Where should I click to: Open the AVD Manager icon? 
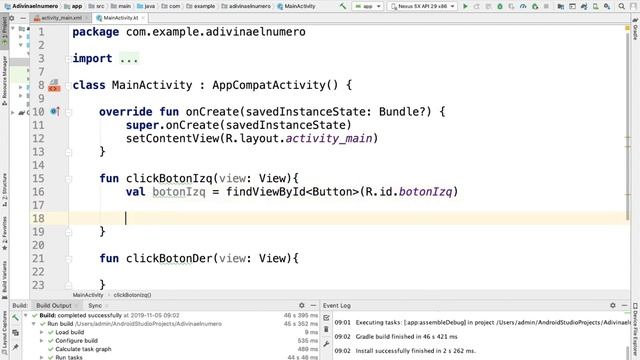[596, 6]
